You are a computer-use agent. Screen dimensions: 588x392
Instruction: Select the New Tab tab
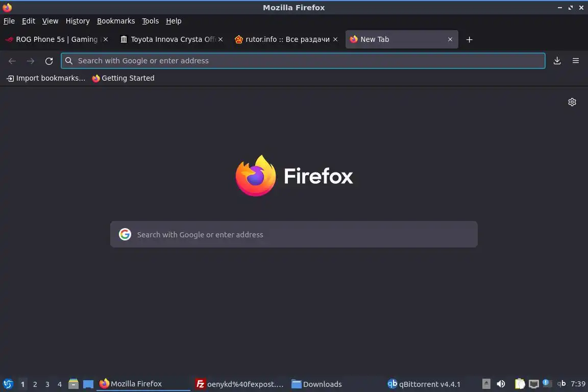point(402,39)
